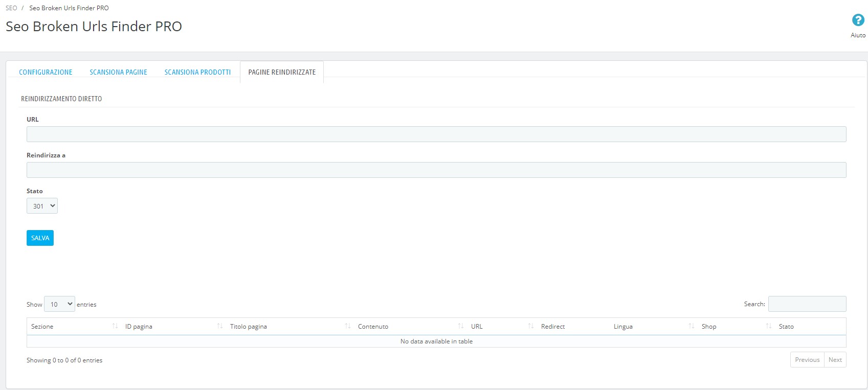868x390 pixels.
Task: Sort by URL column arrows
Action: coord(531,326)
